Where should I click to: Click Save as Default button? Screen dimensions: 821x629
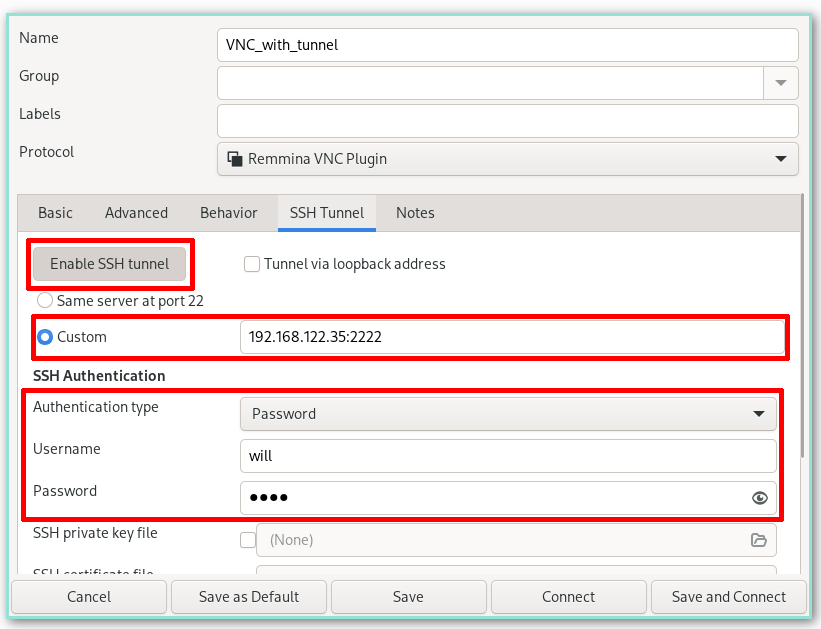249,597
